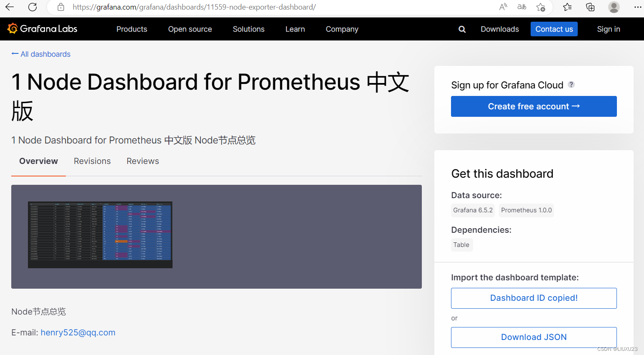Click the "Get this dashboard" heading
The height and width of the screenshot is (355, 644).
tap(502, 174)
